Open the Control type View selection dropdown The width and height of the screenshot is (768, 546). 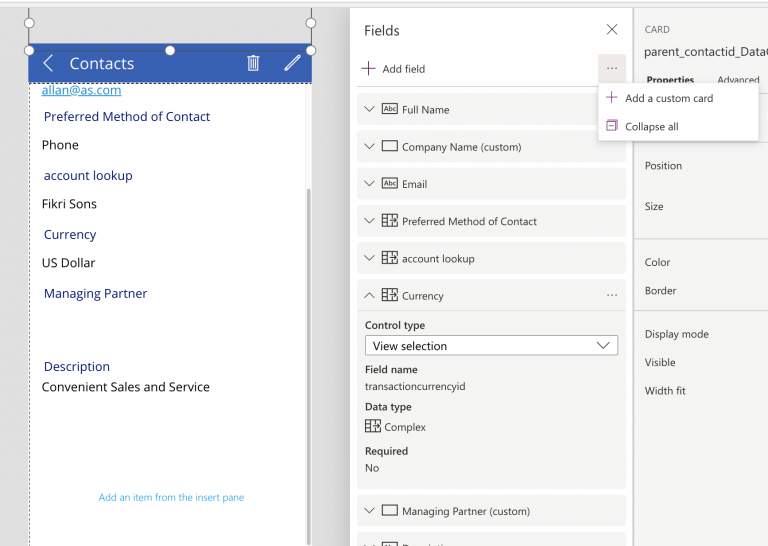491,346
